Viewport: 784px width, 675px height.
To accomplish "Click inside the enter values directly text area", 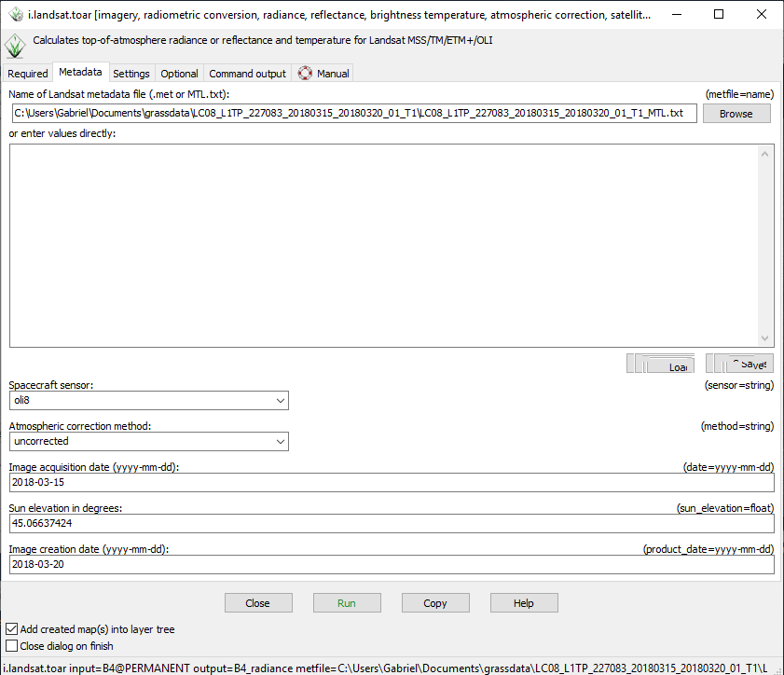I will [383, 245].
